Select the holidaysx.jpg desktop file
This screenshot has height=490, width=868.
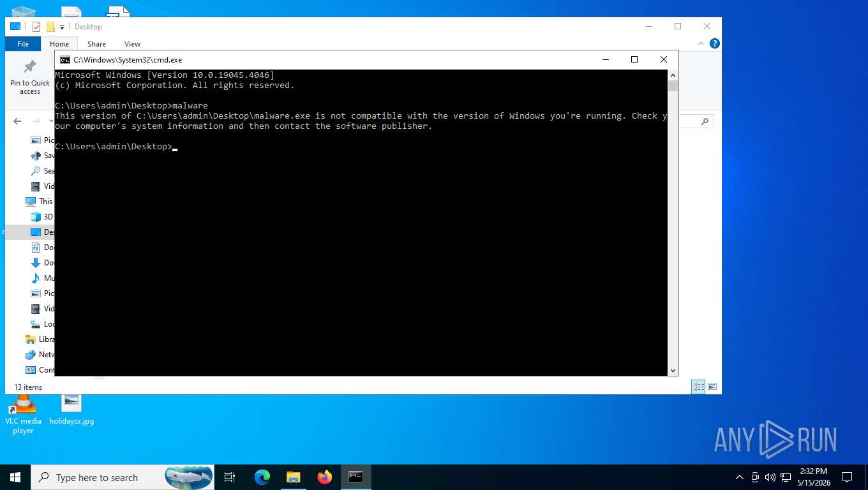coord(71,410)
